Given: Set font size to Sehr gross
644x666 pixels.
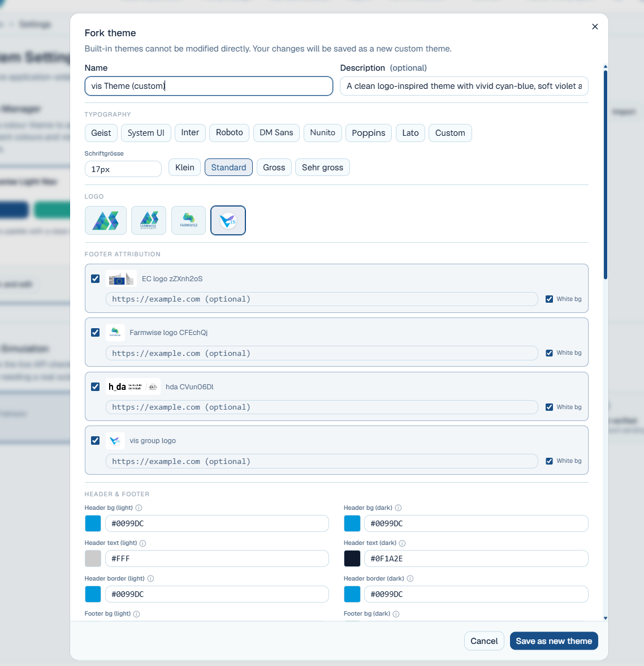Looking at the screenshot, I should [x=322, y=167].
